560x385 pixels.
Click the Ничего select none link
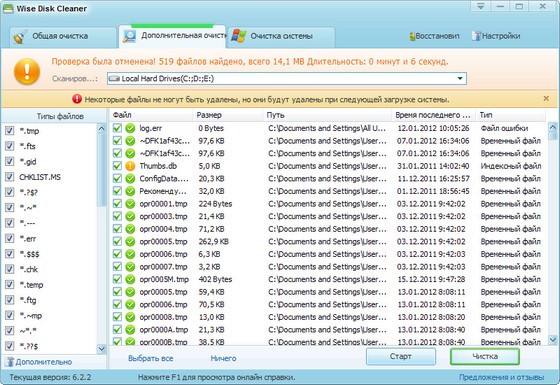(x=223, y=358)
